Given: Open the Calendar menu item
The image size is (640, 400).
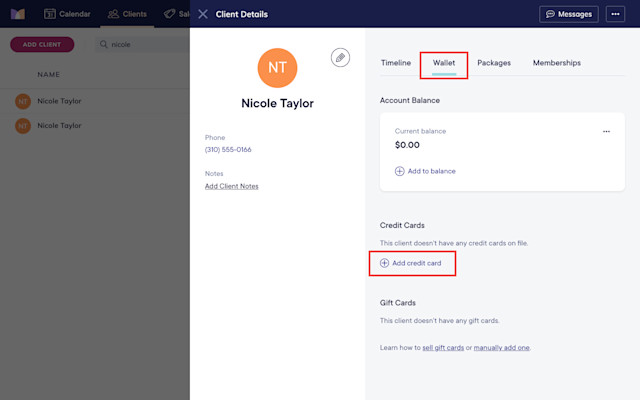Looking at the screenshot, I should [67, 14].
